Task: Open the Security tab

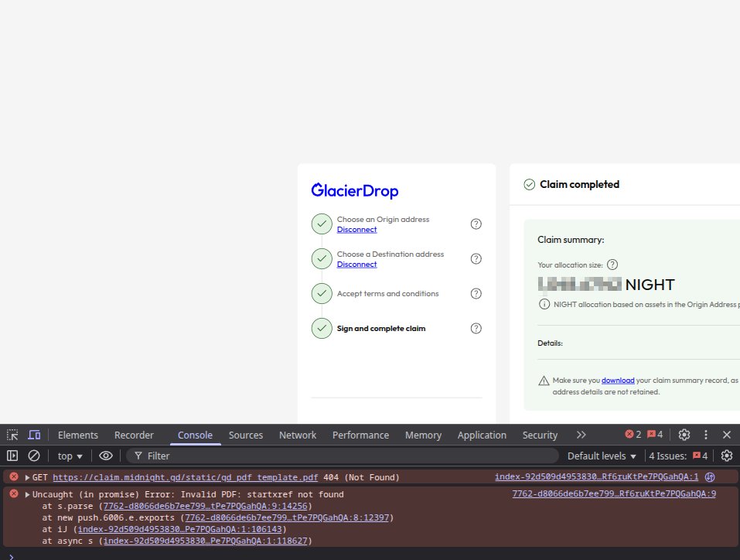Action: [x=540, y=435]
